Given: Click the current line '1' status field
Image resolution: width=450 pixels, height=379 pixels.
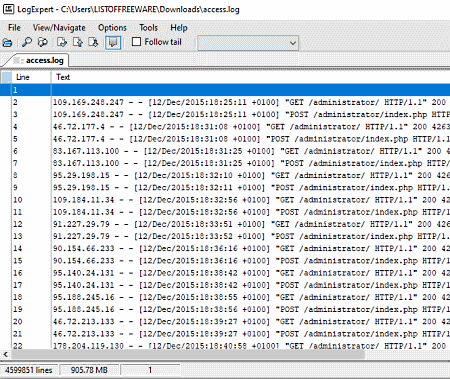Looking at the screenshot, I should 150,370.
